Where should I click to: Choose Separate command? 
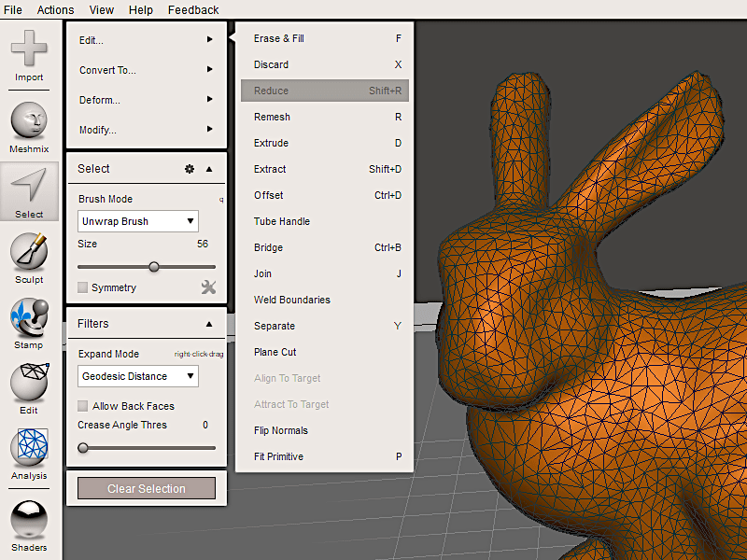pos(325,326)
